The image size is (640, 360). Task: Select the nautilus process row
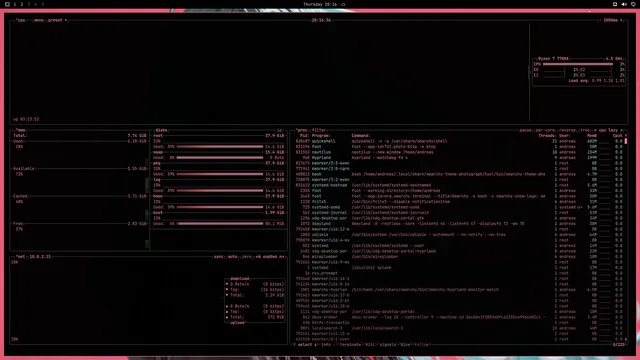[x=460, y=152]
